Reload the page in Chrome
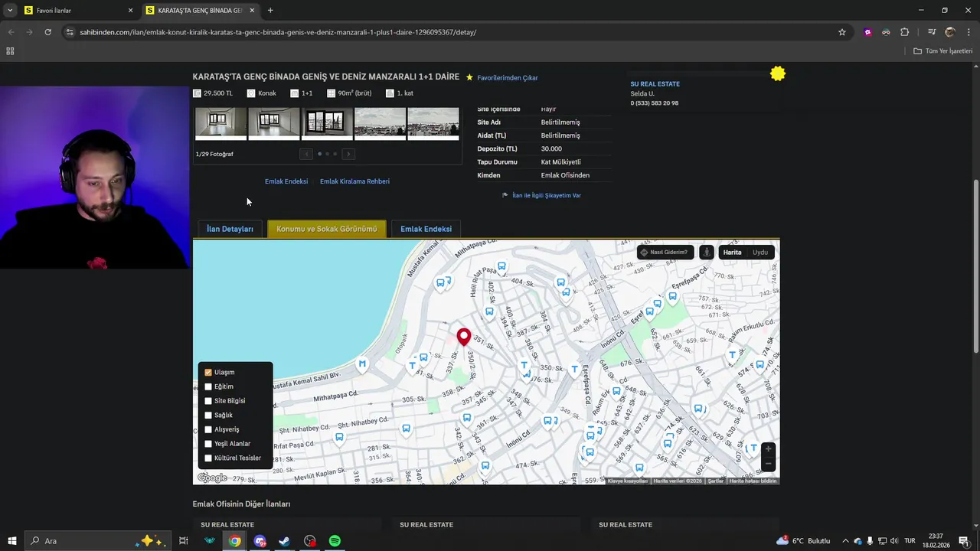Image resolution: width=980 pixels, height=551 pixels. (x=47, y=32)
